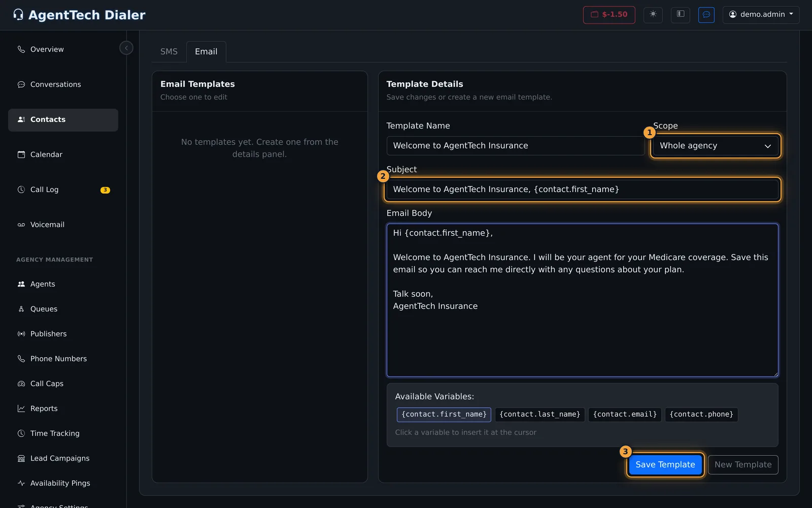Open the Lead Campaigns page
The width and height of the screenshot is (812, 508).
(x=63, y=458)
